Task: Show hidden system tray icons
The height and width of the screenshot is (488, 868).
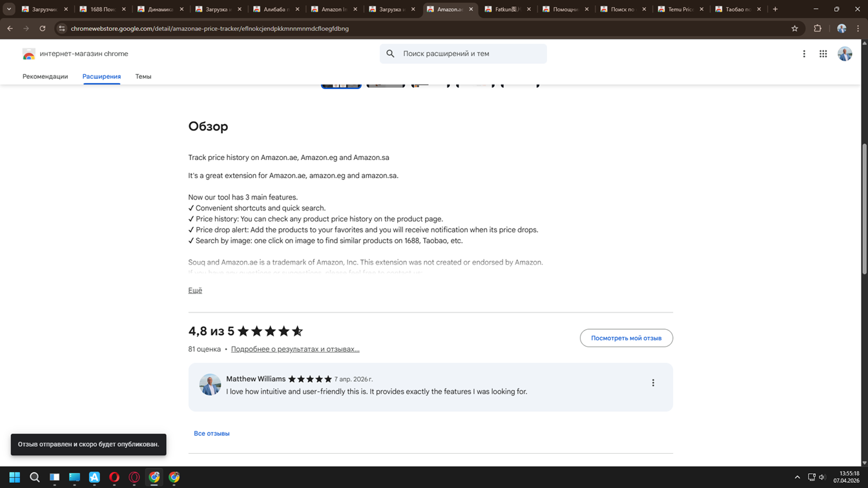Action: tap(798, 477)
